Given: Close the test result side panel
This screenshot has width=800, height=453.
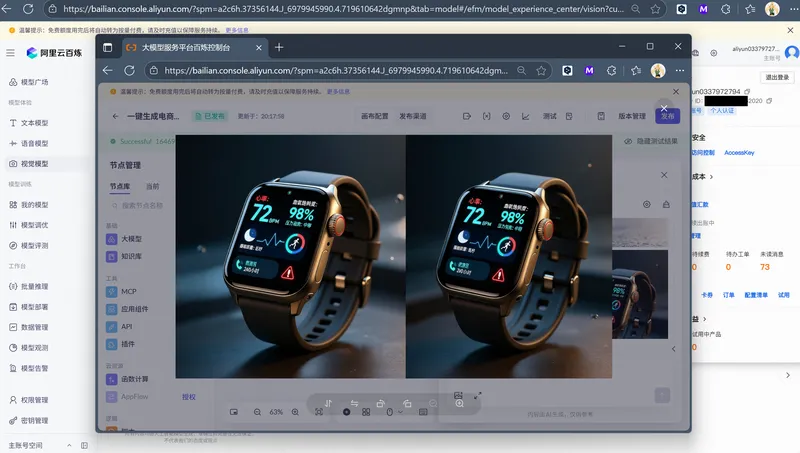Looking at the screenshot, I should click(x=664, y=175).
